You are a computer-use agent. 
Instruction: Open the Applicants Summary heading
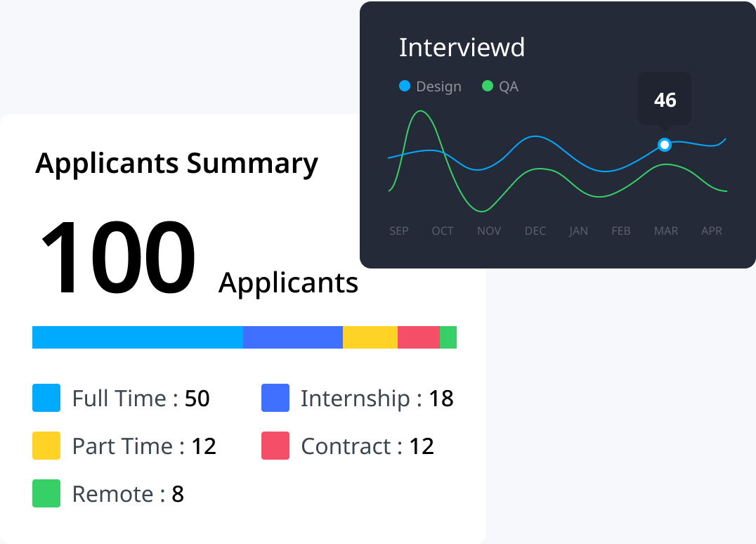pos(176,163)
